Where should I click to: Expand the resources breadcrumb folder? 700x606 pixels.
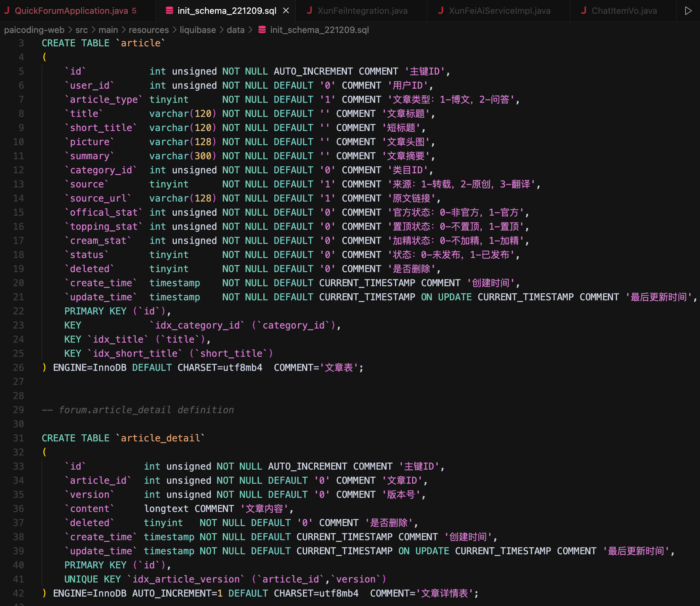pos(148,30)
